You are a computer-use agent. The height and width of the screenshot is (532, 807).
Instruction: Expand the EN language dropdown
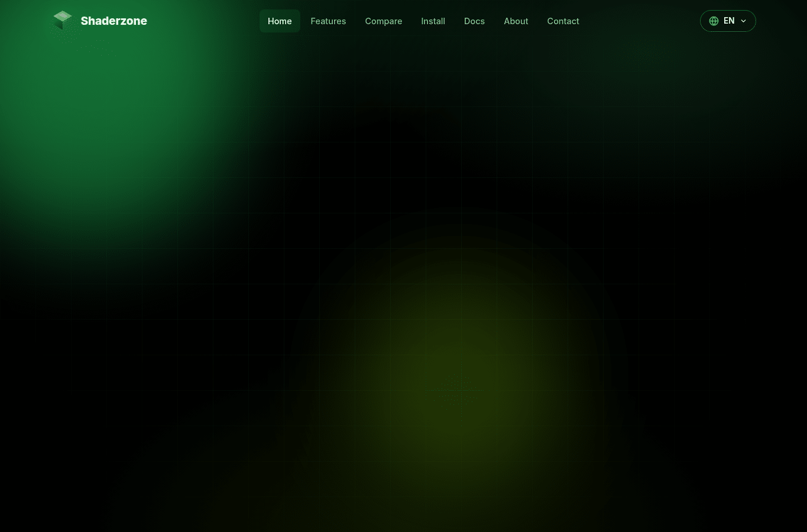pyautogui.click(x=728, y=21)
